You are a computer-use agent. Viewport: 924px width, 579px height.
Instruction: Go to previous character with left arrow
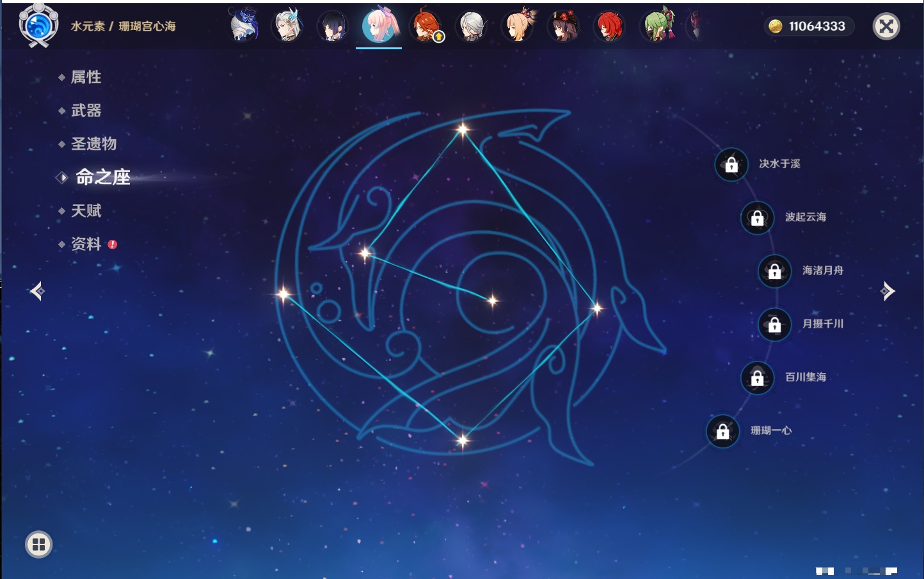click(37, 292)
